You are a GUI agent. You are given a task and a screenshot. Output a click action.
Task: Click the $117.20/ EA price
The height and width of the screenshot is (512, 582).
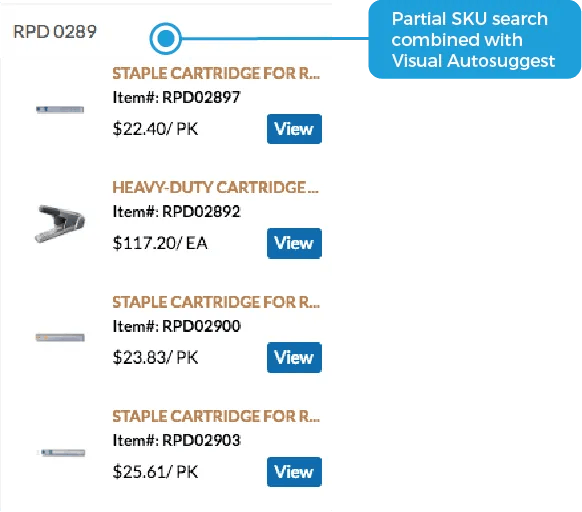click(160, 243)
